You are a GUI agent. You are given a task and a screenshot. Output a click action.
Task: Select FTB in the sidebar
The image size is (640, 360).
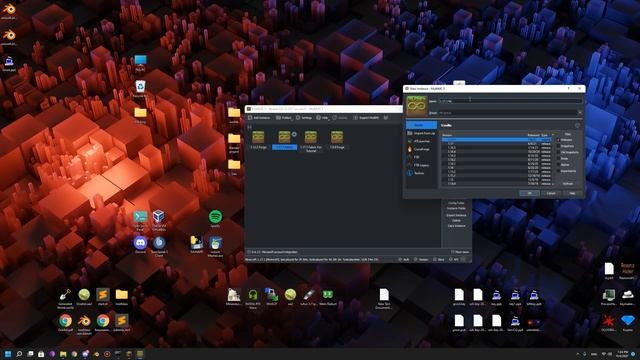[x=421, y=157]
